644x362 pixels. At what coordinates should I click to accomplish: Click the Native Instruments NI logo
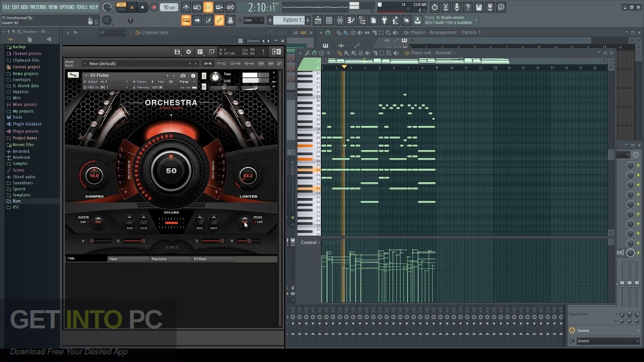(276, 52)
